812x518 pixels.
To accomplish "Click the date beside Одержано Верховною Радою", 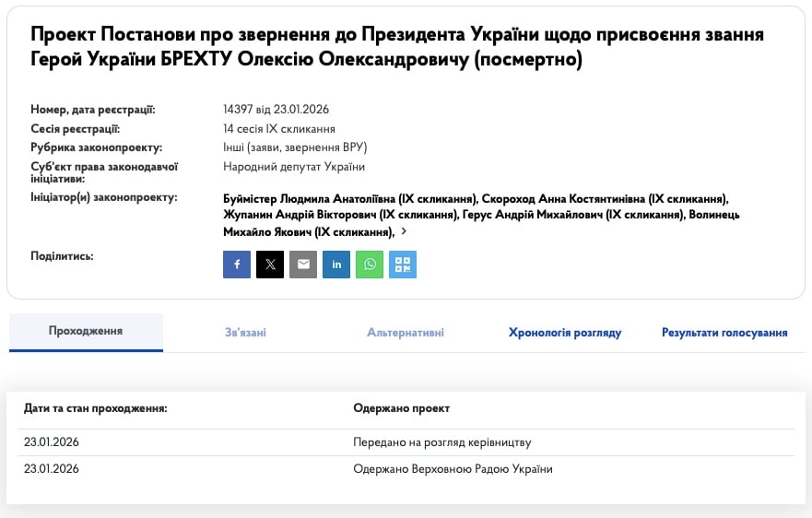I will (52, 469).
